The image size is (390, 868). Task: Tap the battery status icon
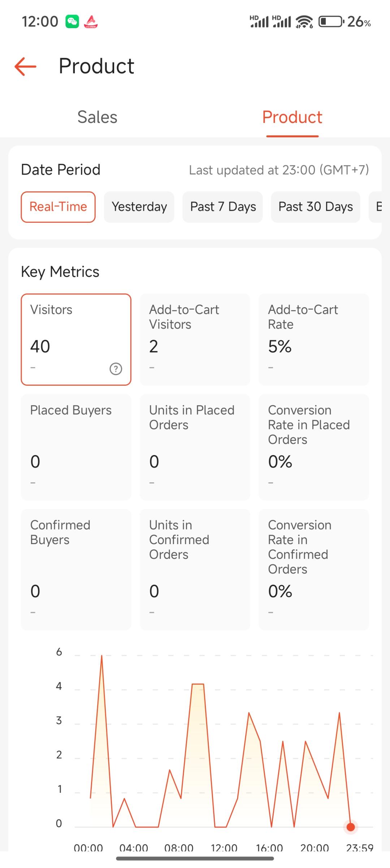tap(331, 22)
